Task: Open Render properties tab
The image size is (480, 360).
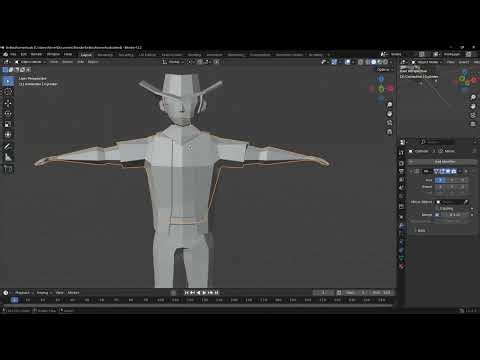Action: click(x=402, y=163)
